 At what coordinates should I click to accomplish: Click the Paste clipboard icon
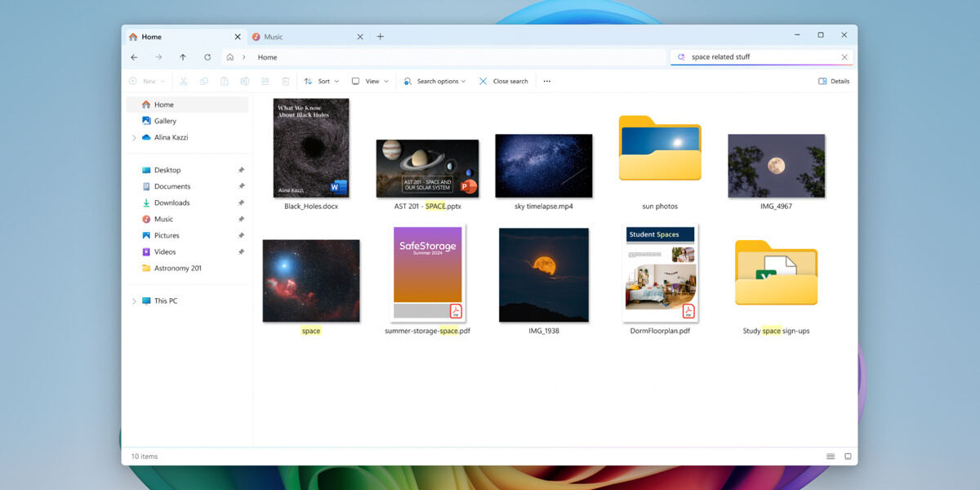click(x=224, y=81)
